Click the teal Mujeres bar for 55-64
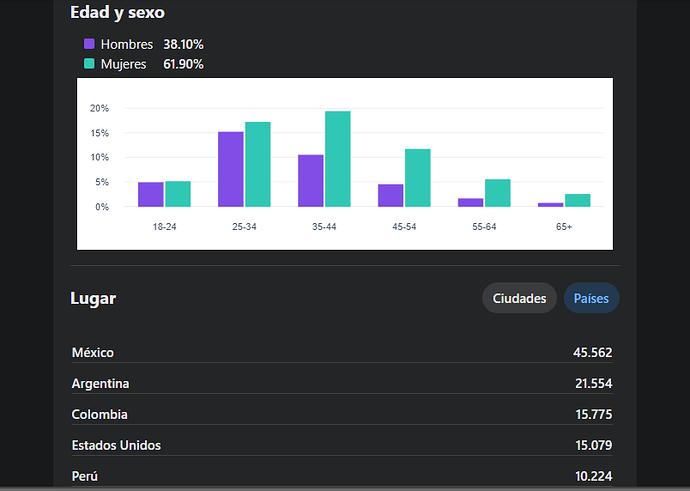The image size is (690, 491). [x=498, y=193]
